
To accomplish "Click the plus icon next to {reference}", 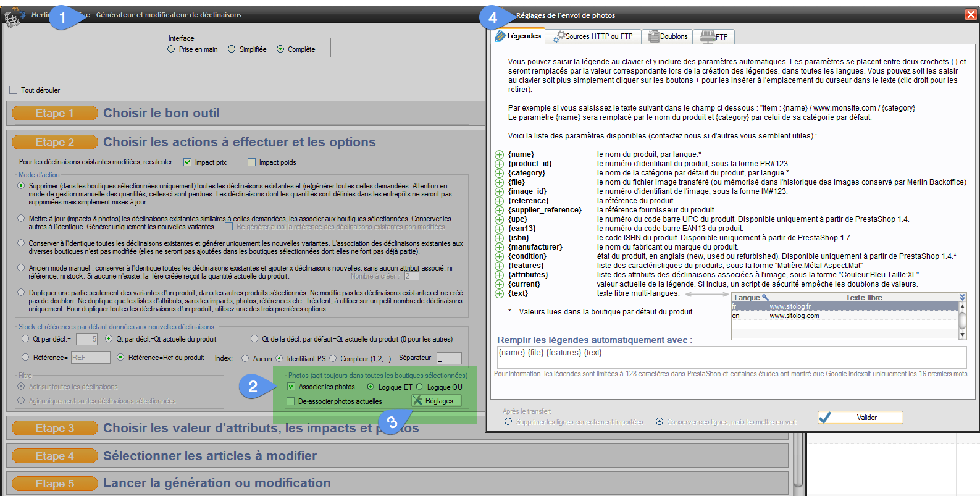I will pyautogui.click(x=499, y=201).
